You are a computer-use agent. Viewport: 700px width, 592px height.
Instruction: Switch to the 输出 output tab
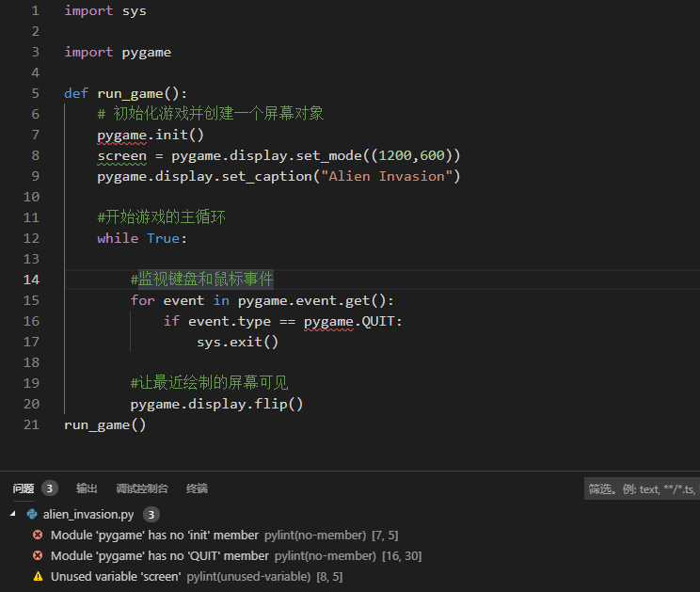click(87, 488)
